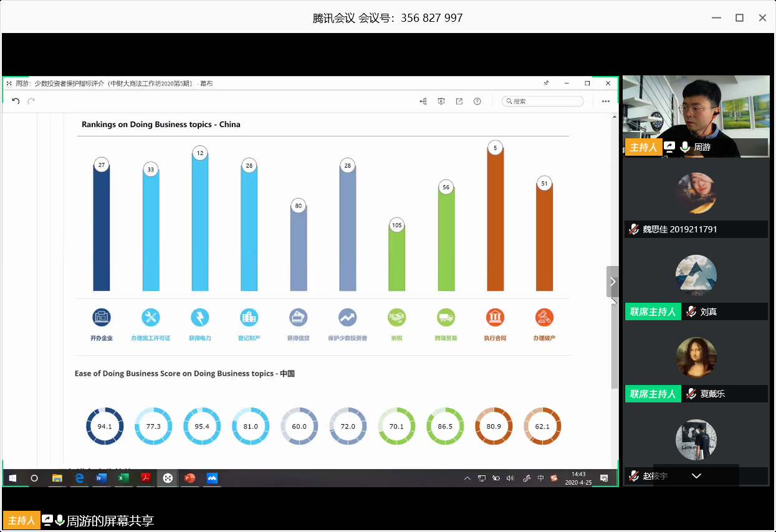Click the 执行合同 topic link
Screen dimensions: 776x532
(495, 338)
